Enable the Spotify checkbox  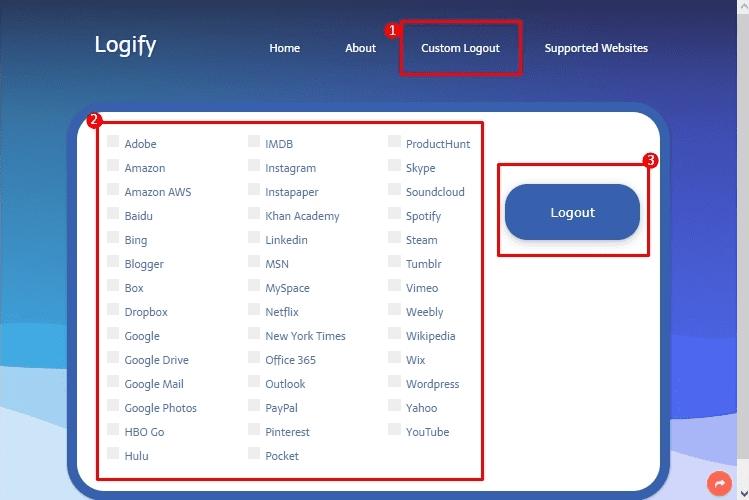click(x=395, y=213)
